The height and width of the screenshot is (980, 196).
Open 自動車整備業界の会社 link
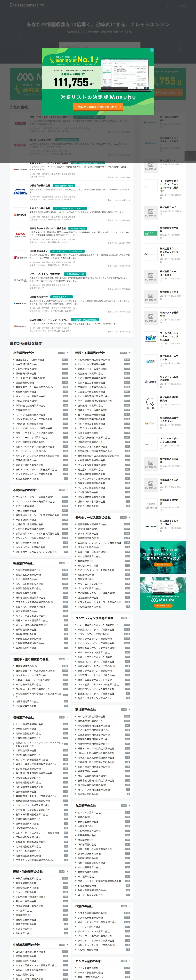[27, 666]
